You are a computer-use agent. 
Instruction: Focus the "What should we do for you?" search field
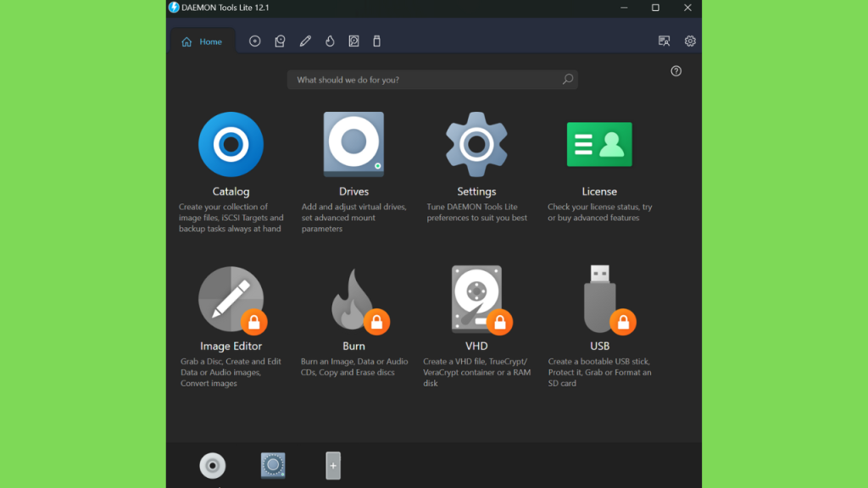[x=424, y=80]
